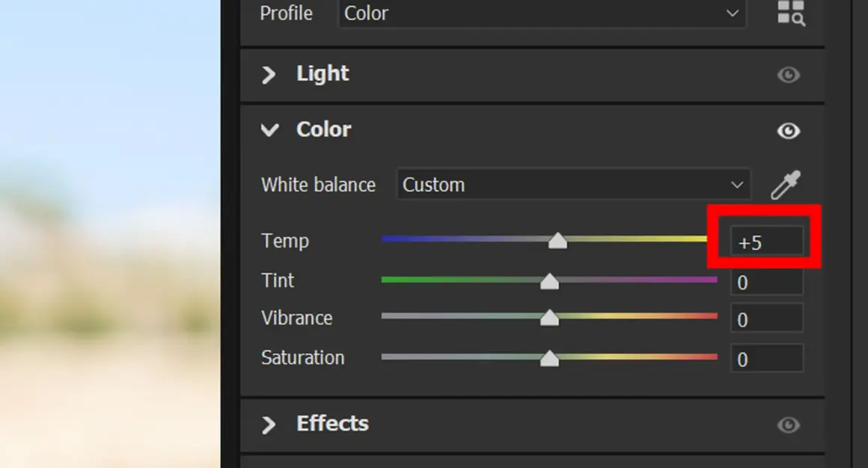This screenshot has width=868, height=468.
Task: Click the Effects panel heading
Action: [332, 423]
